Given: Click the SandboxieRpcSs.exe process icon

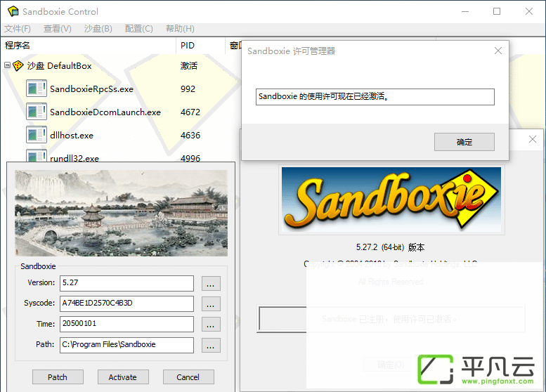Looking at the screenshot, I should coord(37,89).
